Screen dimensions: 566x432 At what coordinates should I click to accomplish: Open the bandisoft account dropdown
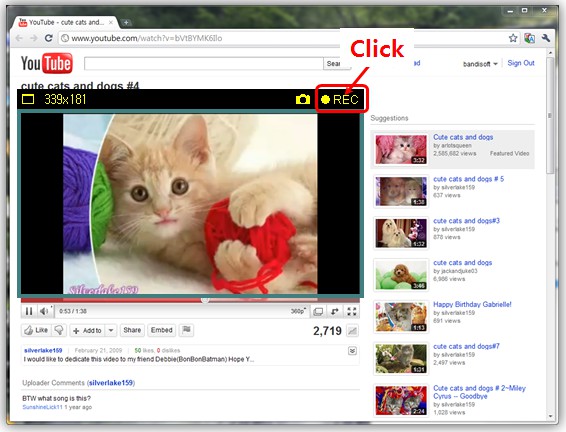click(480, 64)
